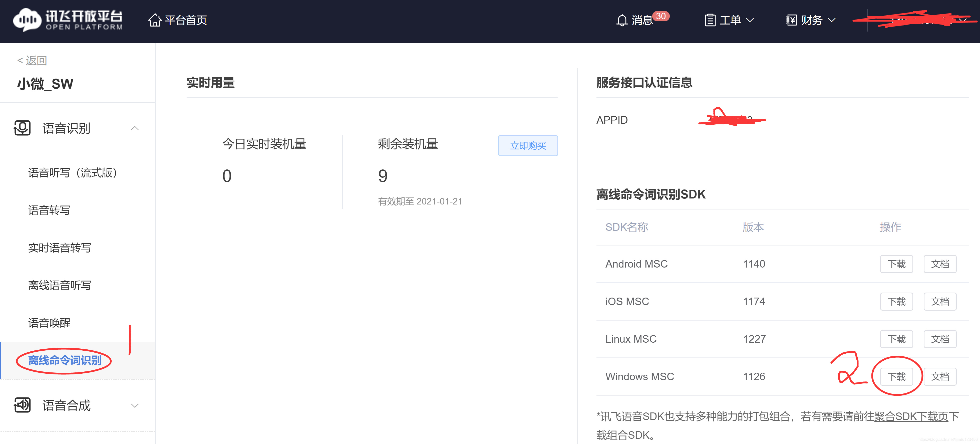Click the 财务 yen icon
The height and width of the screenshot is (444, 980).
click(791, 20)
